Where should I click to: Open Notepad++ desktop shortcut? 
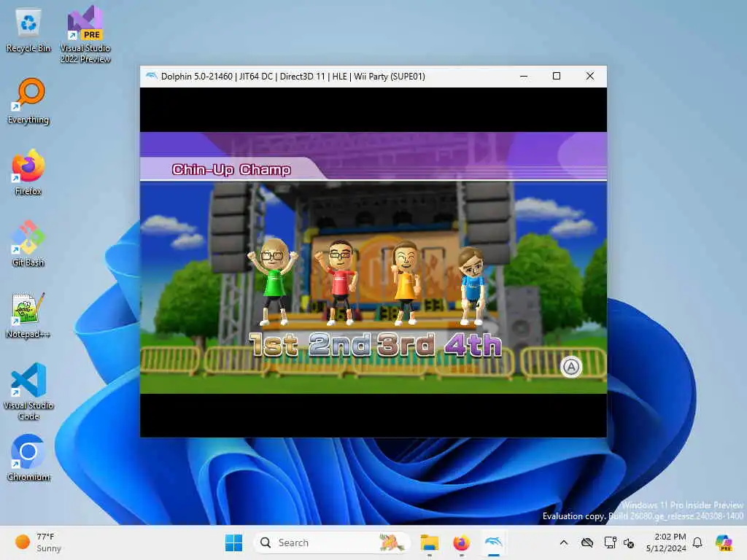pyautogui.click(x=28, y=315)
